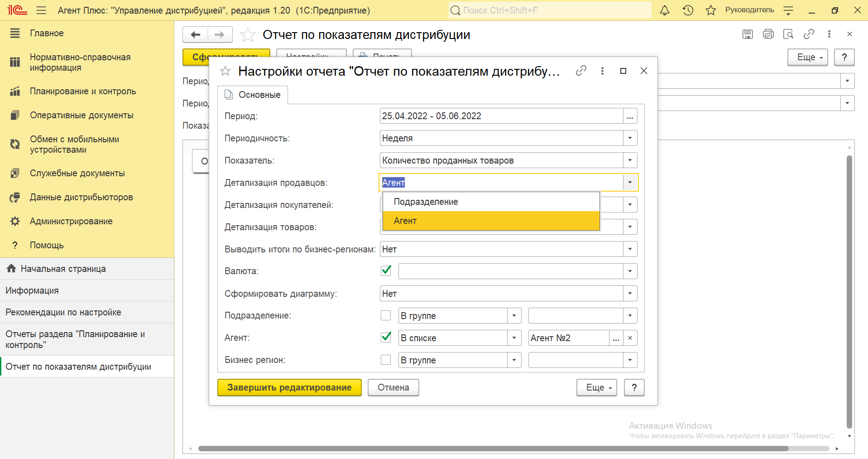Clear the Агент №2 value

pyautogui.click(x=630, y=338)
